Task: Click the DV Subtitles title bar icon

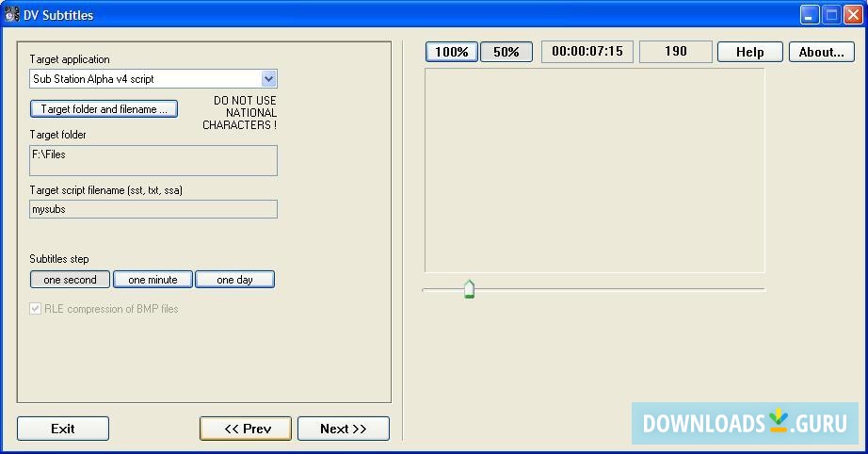Action: (x=11, y=14)
